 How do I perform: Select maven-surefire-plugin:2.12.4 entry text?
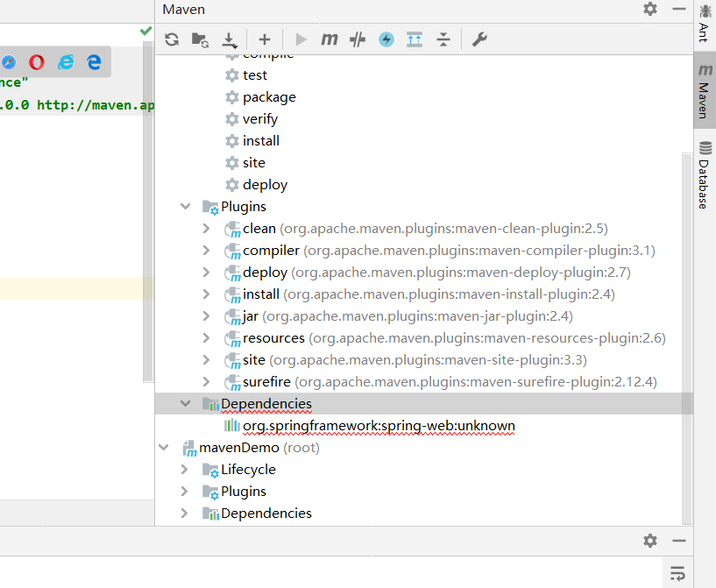tap(476, 382)
